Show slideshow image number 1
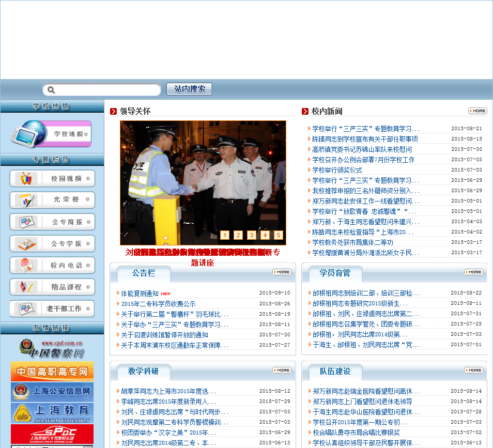Image resolution: width=493 pixels, height=448 pixels. (224, 235)
